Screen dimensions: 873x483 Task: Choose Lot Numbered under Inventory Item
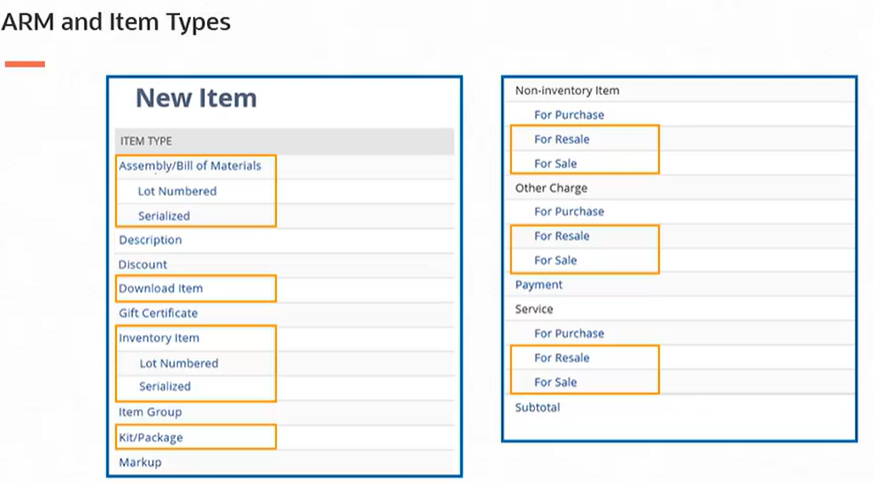coord(178,363)
